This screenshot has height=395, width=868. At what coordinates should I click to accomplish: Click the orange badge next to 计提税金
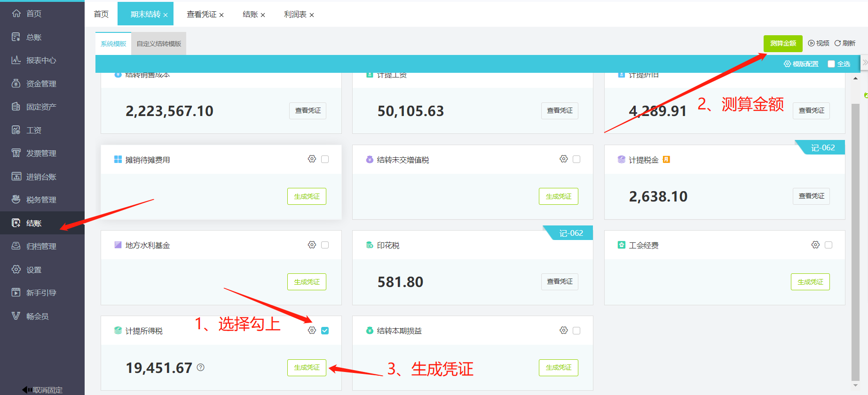click(666, 160)
